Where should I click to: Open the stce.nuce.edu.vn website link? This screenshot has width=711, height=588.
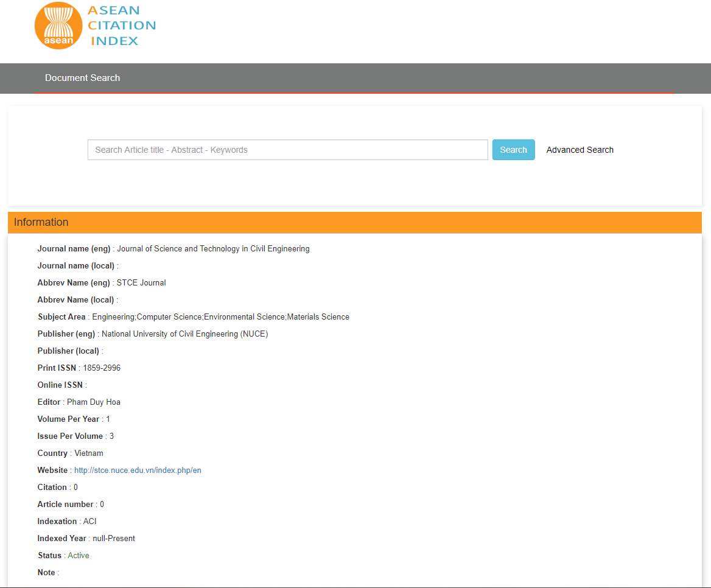click(138, 470)
